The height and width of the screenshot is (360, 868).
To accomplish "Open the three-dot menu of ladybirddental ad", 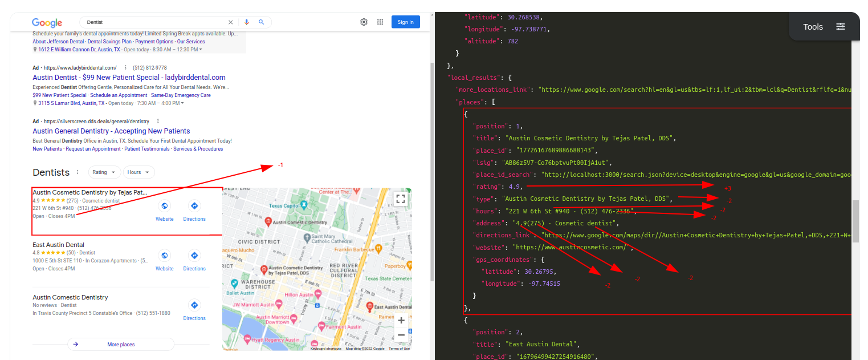I will pyautogui.click(x=125, y=67).
